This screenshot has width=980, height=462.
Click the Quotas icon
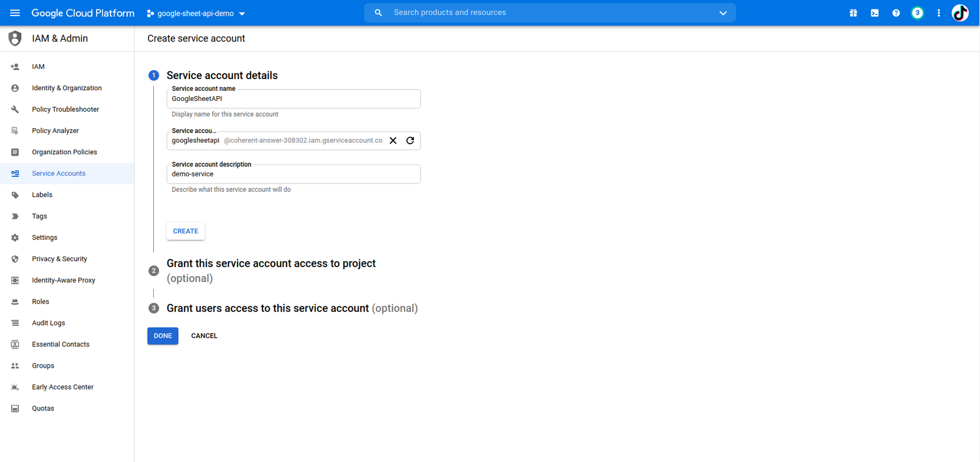[x=15, y=409]
